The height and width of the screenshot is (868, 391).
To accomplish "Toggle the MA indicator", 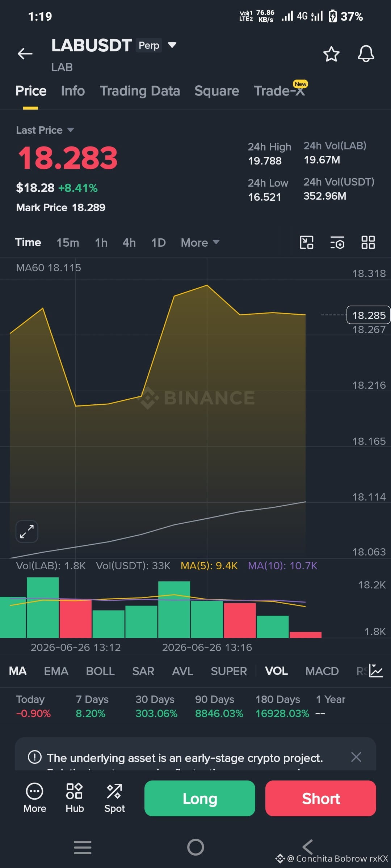I will point(18,671).
